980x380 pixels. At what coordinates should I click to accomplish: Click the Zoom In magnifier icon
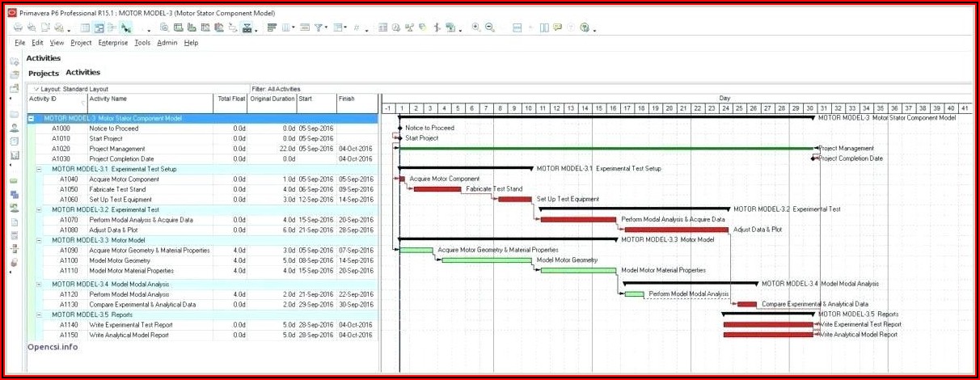(475, 27)
